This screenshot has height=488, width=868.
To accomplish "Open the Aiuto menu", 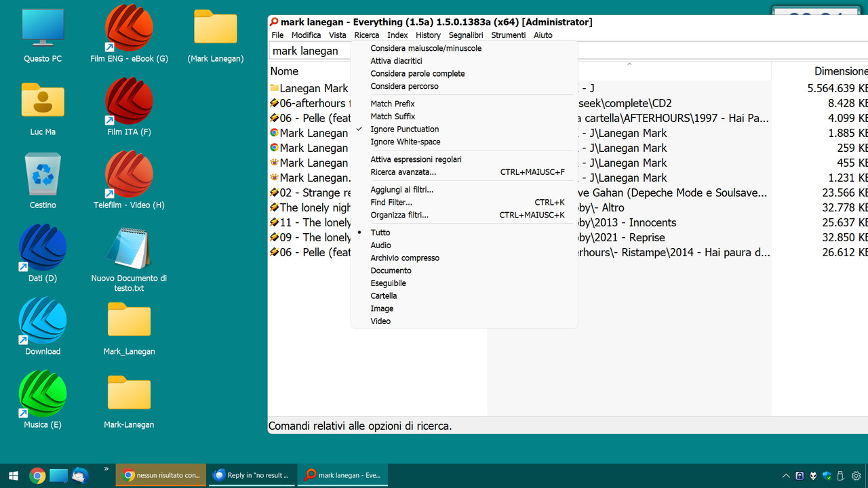I will (x=543, y=35).
